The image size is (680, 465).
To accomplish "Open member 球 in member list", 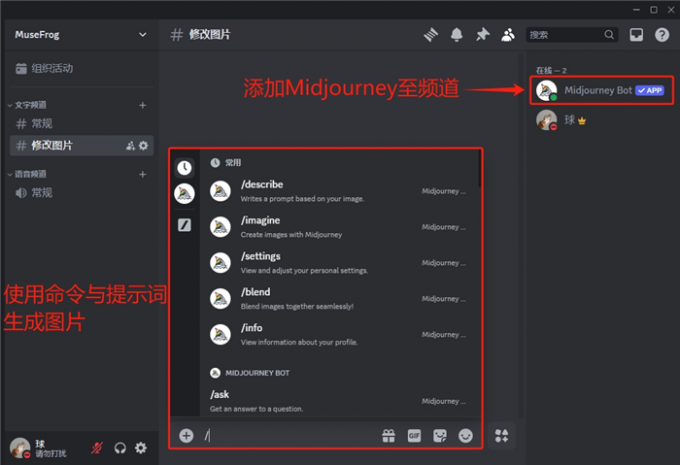I will click(x=602, y=120).
